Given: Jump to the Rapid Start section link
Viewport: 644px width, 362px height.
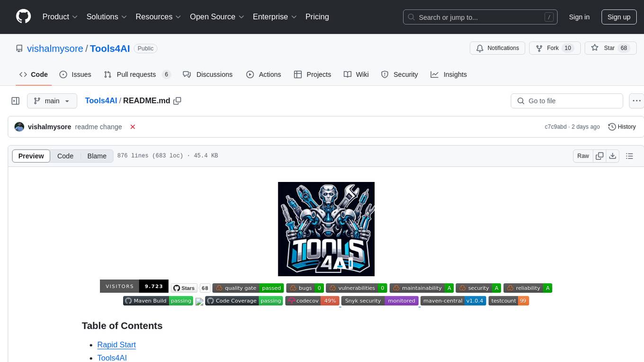Looking at the screenshot, I should 116,345.
